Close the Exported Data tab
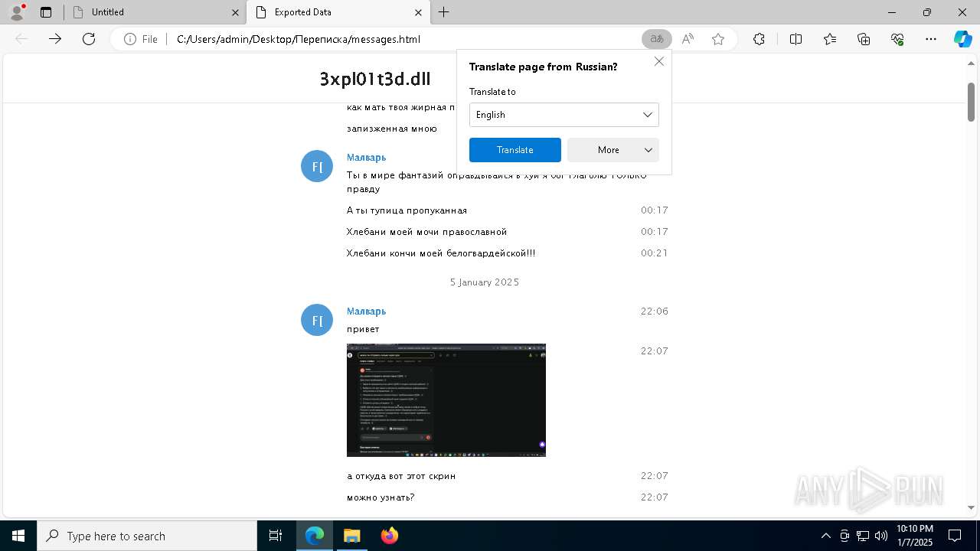The width and height of the screenshot is (980, 551). 418,12
